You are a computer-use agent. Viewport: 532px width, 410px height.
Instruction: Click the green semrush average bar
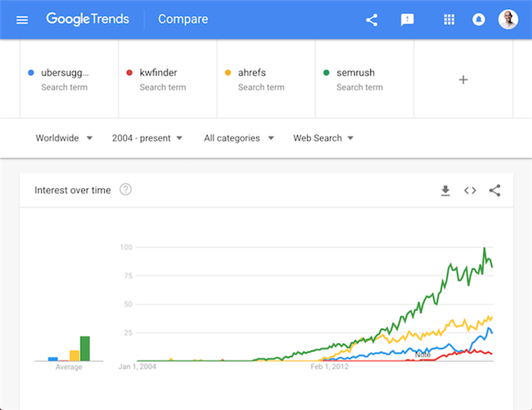coord(84,349)
